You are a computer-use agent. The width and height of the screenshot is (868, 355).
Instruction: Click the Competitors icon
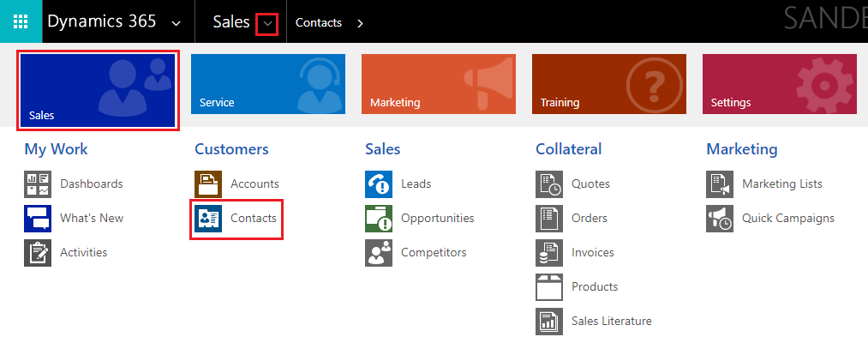click(379, 252)
